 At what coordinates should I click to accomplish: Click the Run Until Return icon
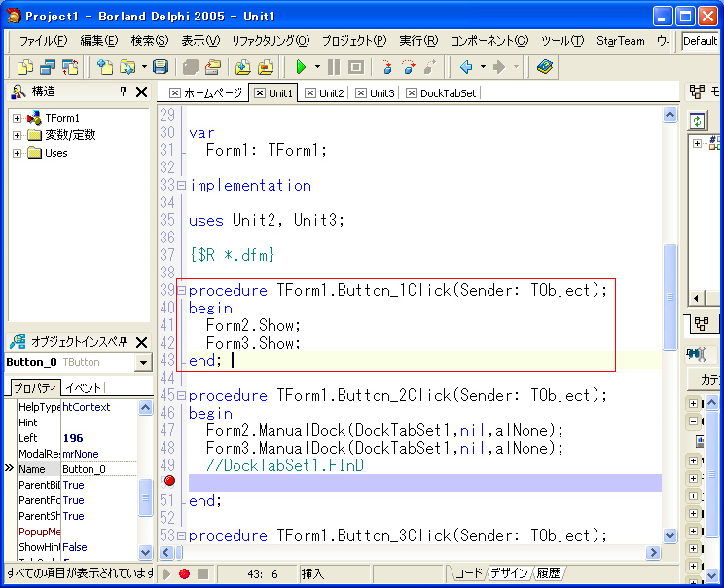[429, 67]
